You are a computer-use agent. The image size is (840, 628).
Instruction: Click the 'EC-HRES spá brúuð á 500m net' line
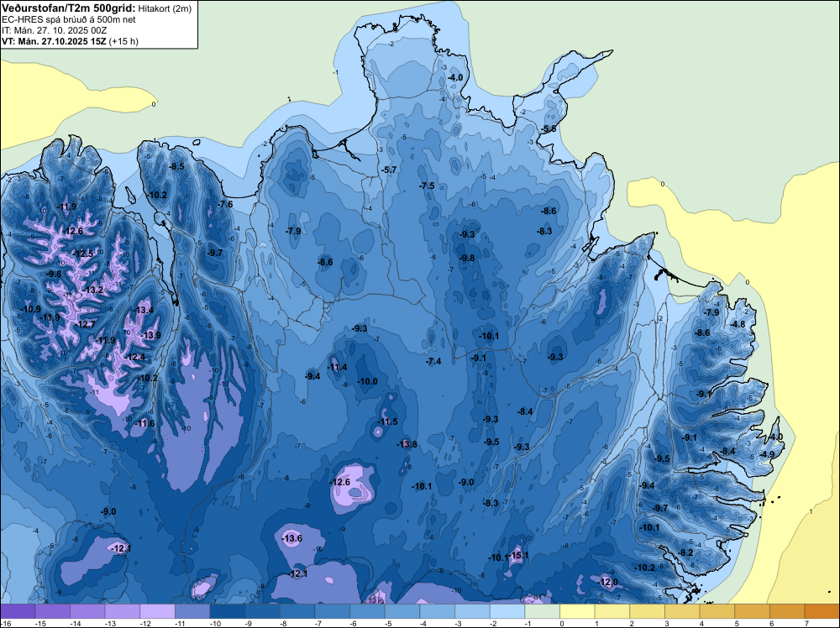pyautogui.click(x=69, y=19)
